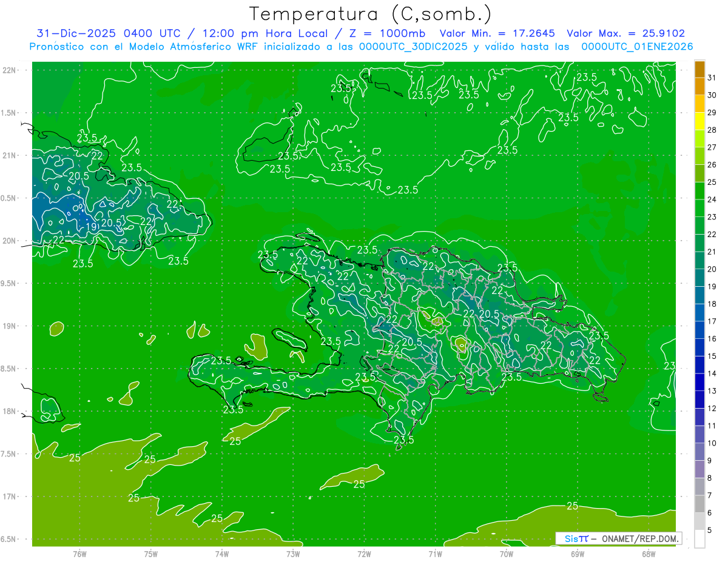This screenshot has height=562, width=728.
Task: Click the title 'Temperatura (C,somb.)'
Action: [x=371, y=14]
